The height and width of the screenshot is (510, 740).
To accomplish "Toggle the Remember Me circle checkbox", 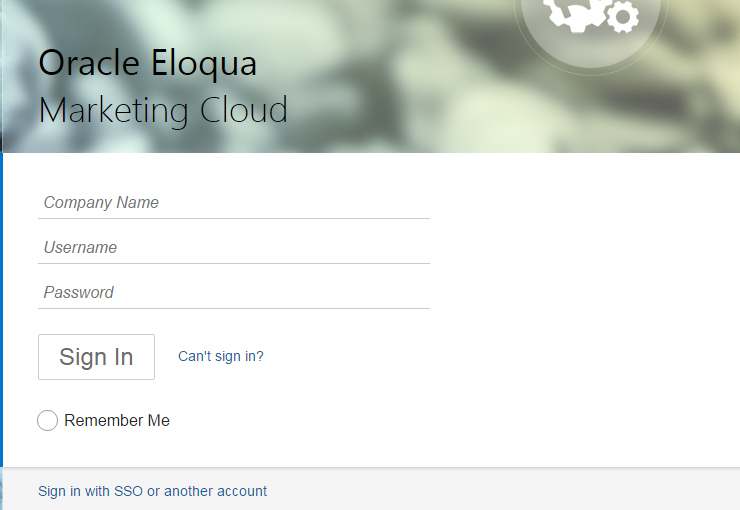I will tap(47, 421).
